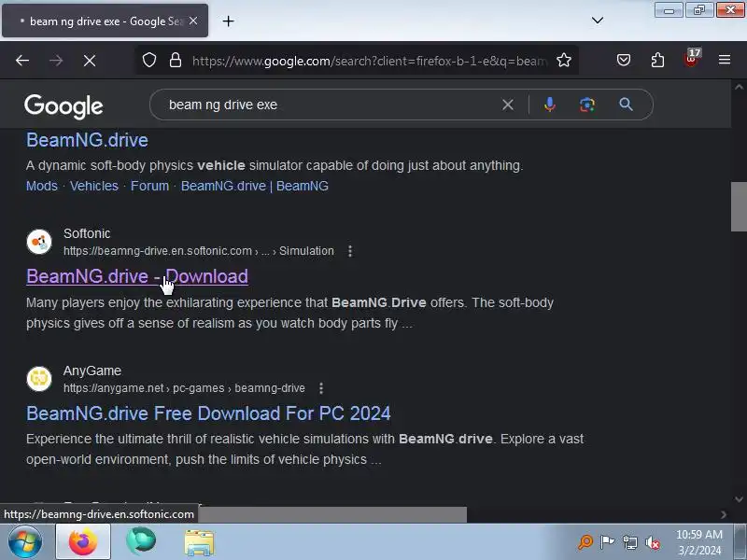The width and height of the screenshot is (747, 560).
Task: Open BeamNG.drive | BeamNG sitelink
Action: pos(254,186)
